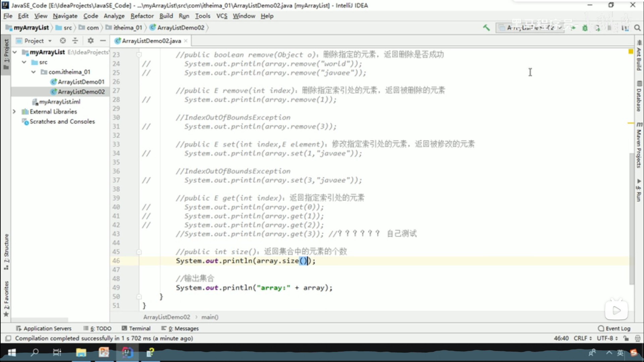Run the program via the green Run arrow
Screen dimensions: 644x362
click(573, 28)
